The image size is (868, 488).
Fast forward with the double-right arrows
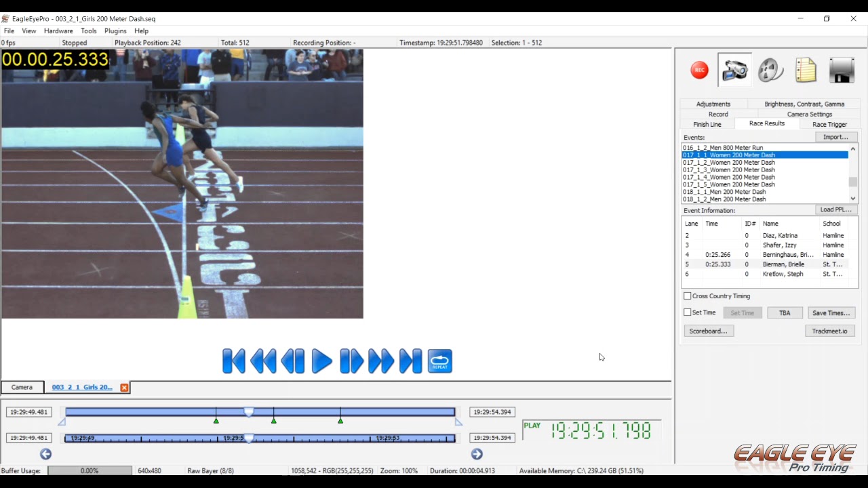(x=381, y=361)
